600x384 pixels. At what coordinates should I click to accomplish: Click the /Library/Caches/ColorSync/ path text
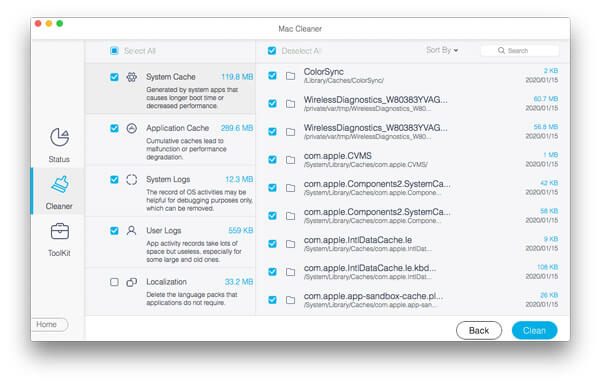[344, 81]
